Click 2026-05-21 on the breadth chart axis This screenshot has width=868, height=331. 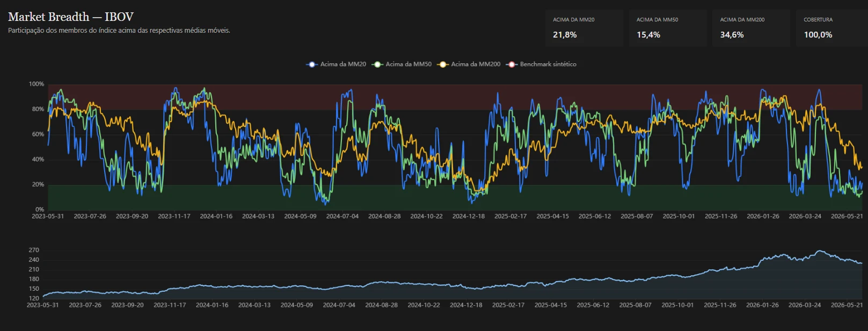[x=847, y=216]
